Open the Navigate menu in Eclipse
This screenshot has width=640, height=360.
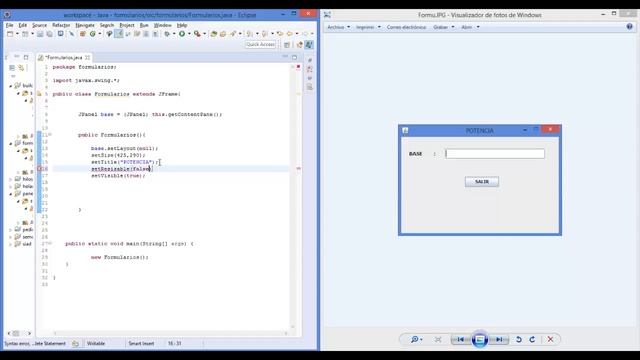(x=85, y=25)
